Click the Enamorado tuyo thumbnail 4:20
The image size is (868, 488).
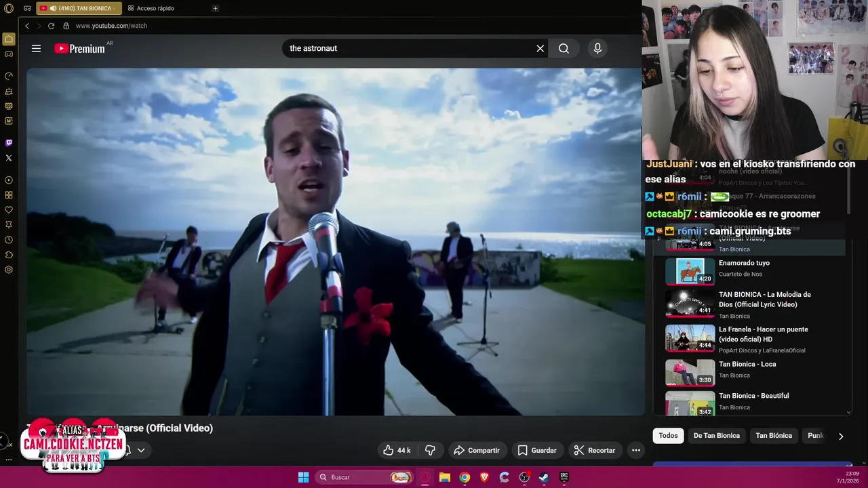pyautogui.click(x=690, y=271)
